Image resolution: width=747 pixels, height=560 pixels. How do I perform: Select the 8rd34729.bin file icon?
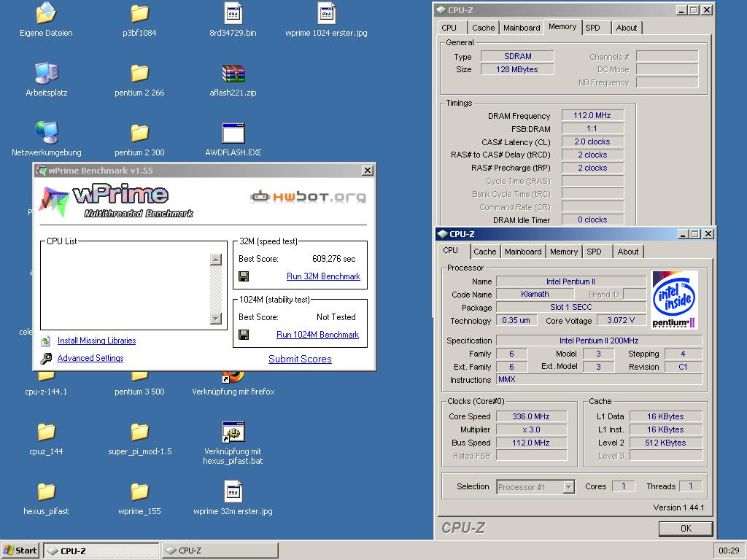click(233, 13)
